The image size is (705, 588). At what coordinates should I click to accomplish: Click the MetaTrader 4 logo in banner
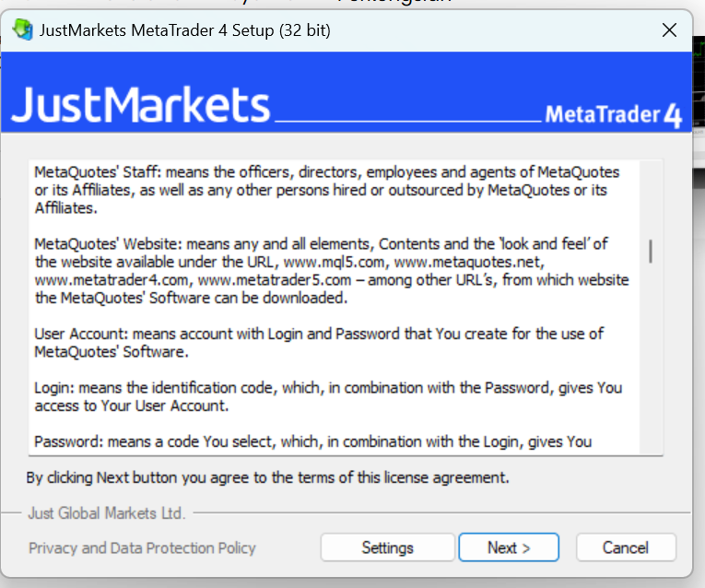pos(613,115)
